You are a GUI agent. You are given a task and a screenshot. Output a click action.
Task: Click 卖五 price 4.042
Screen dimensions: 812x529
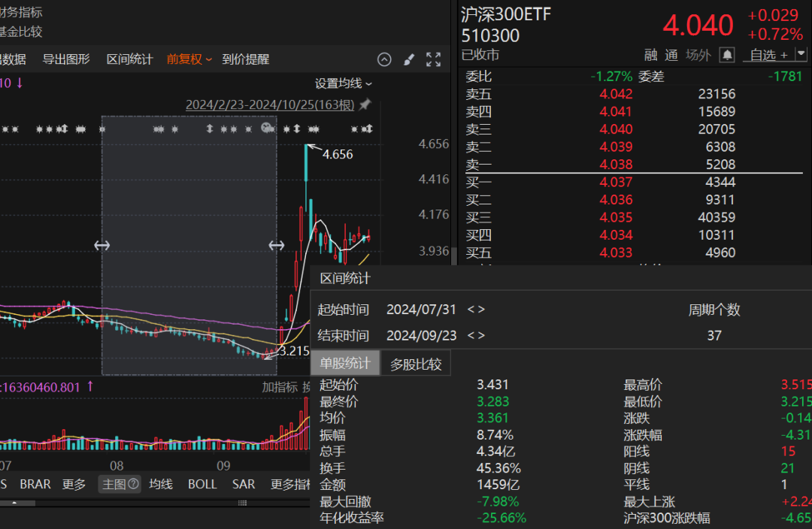[x=616, y=94]
